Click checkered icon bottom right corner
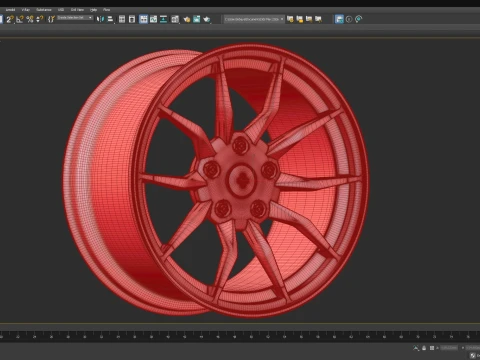This screenshot has width=480, height=360. click(x=473, y=356)
